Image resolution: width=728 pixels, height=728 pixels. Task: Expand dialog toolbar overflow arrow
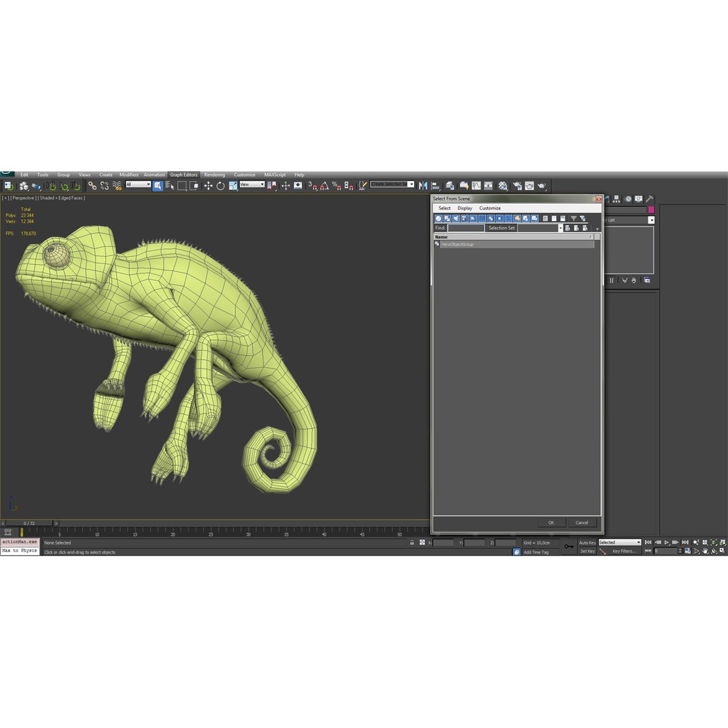point(597,229)
